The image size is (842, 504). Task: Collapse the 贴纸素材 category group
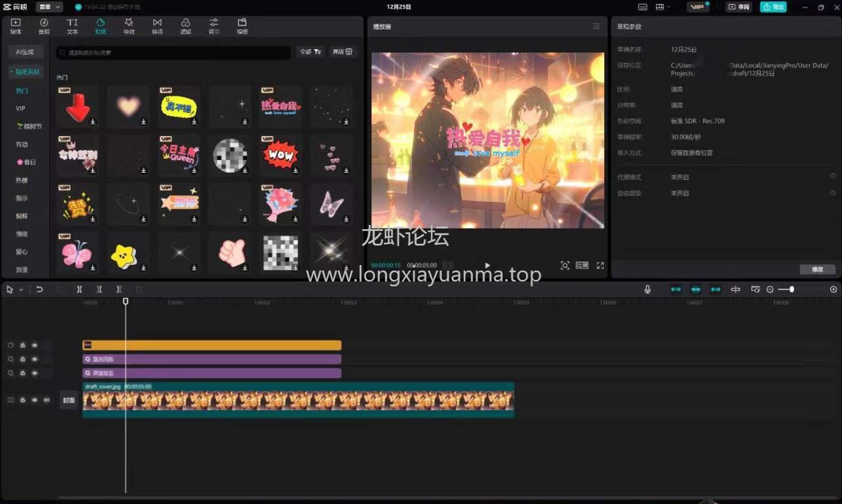26,72
